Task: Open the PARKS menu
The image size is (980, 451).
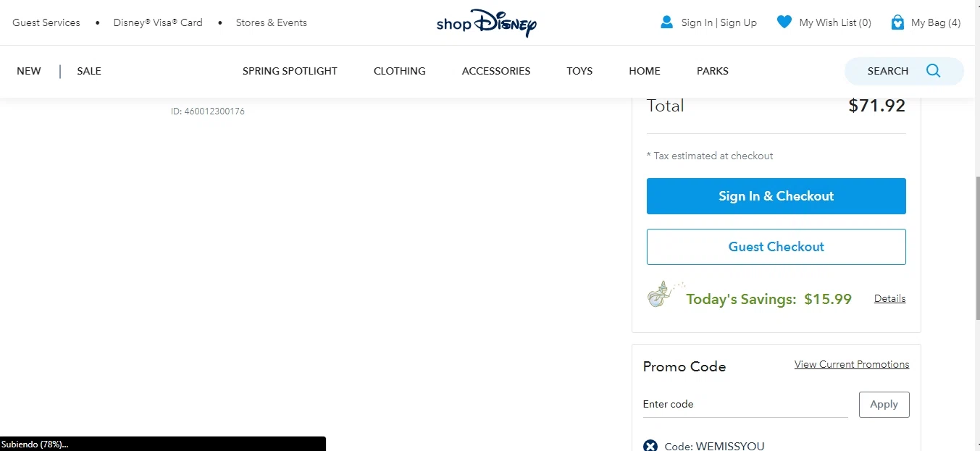Action: [x=713, y=71]
